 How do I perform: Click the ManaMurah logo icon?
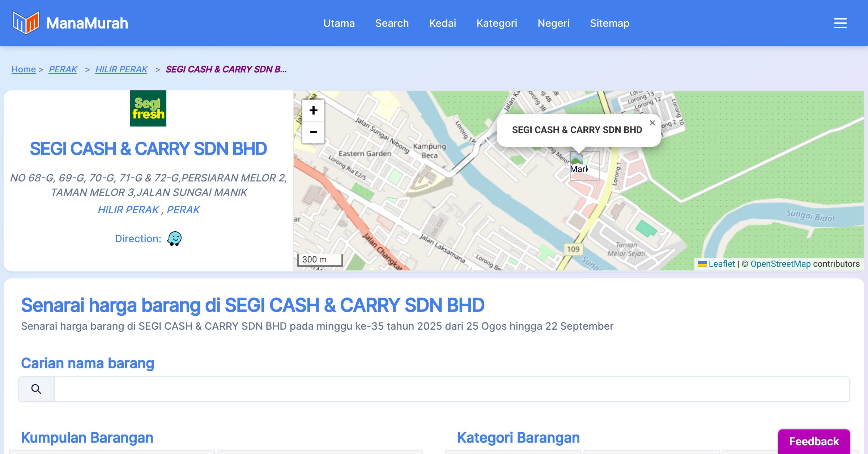coord(26,23)
